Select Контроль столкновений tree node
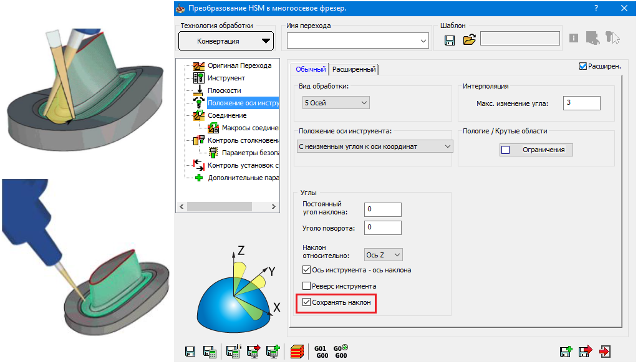This screenshot has height=364, width=638. (243, 140)
